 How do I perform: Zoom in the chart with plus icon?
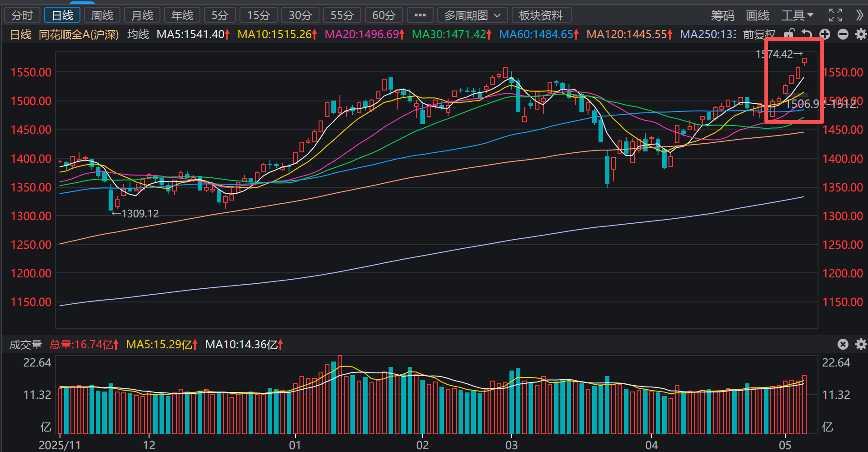825,34
